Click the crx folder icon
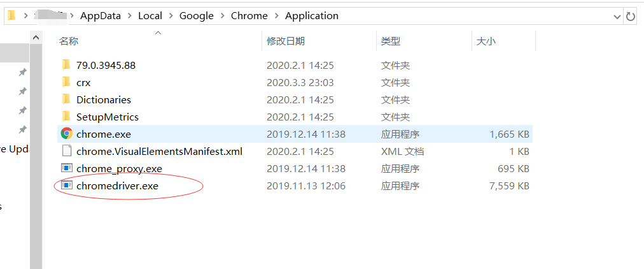644x269 pixels. point(67,82)
